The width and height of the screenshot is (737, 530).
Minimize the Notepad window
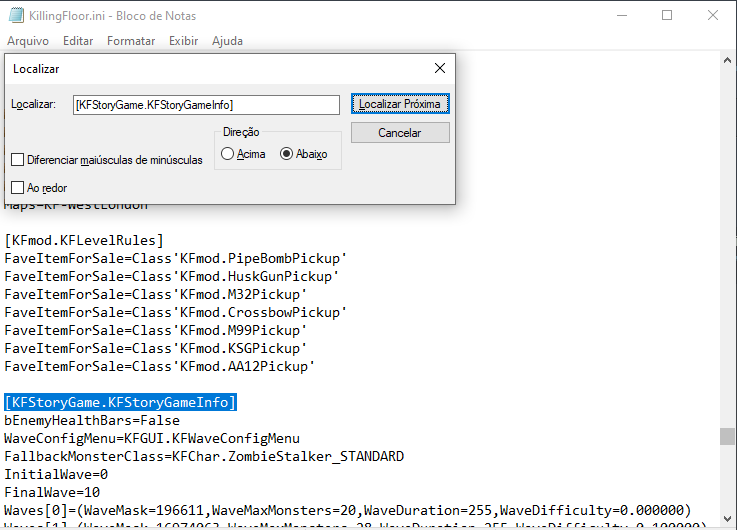622,16
